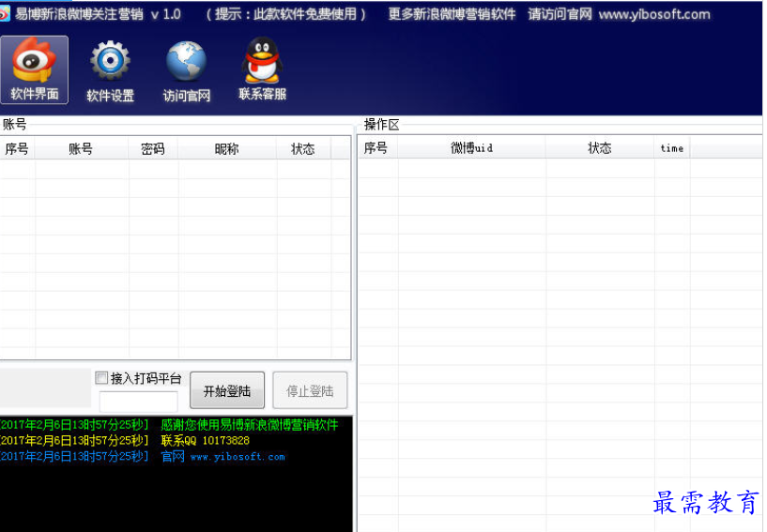
Task: Click the 操作区 group label
Action: click(x=381, y=124)
